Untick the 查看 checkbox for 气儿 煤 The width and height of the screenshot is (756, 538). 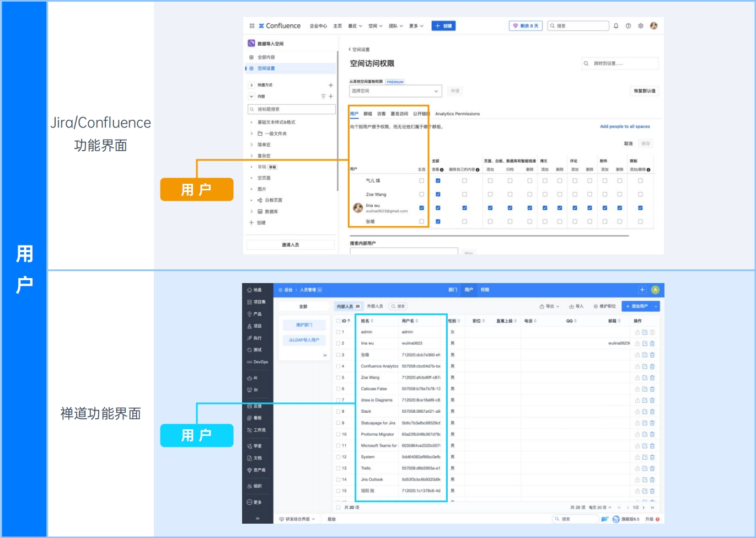(438, 181)
